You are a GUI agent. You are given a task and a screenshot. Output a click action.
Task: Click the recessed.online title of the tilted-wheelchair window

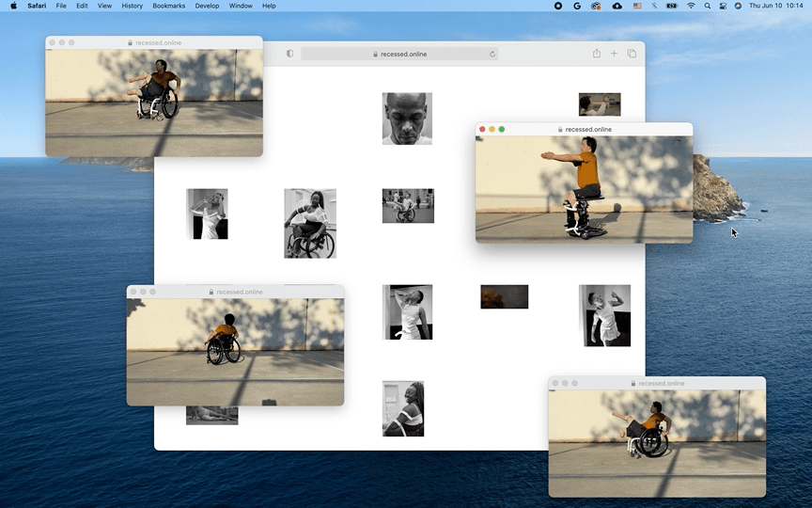[240, 292]
